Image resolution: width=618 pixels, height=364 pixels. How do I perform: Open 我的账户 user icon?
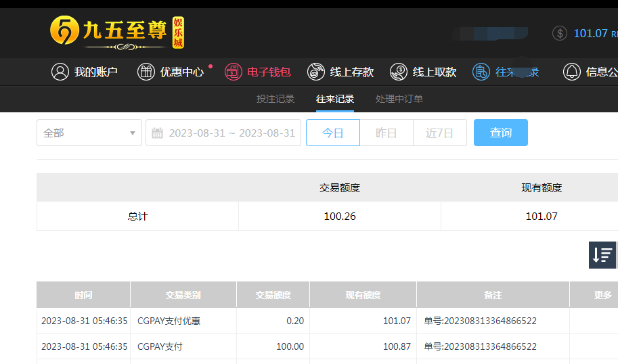[x=60, y=72]
